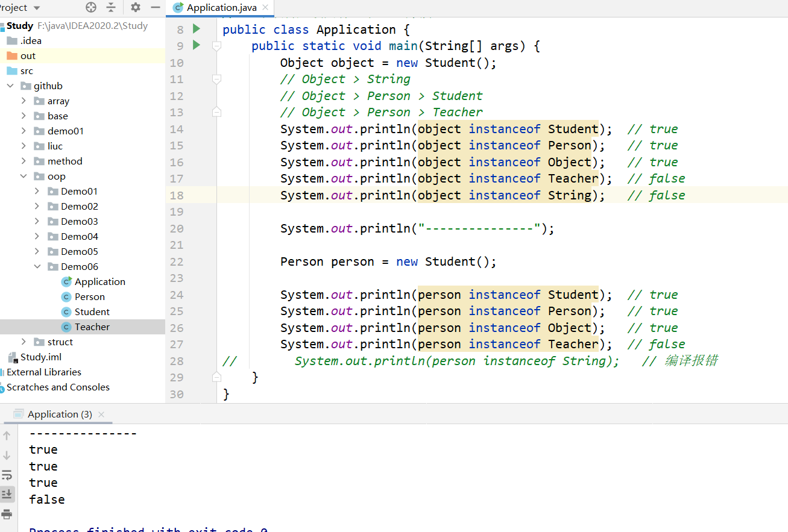
Task: Open the Student class in project tree
Action: tap(92, 311)
